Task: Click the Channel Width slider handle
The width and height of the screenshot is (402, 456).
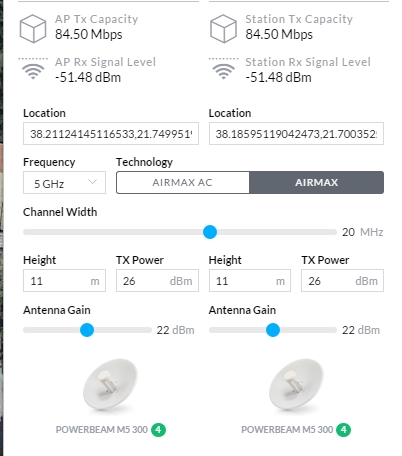Action: coord(210,232)
